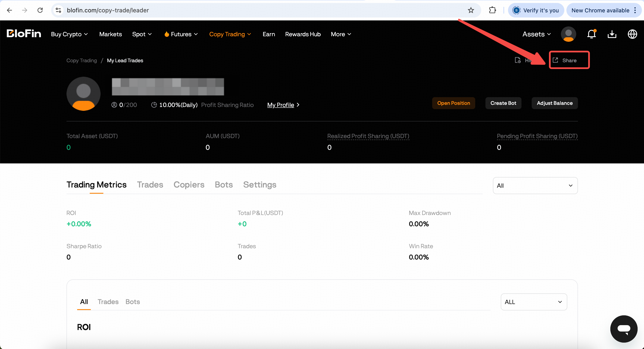Switch to the Settings tab
This screenshot has width=644, height=349.
(x=260, y=185)
